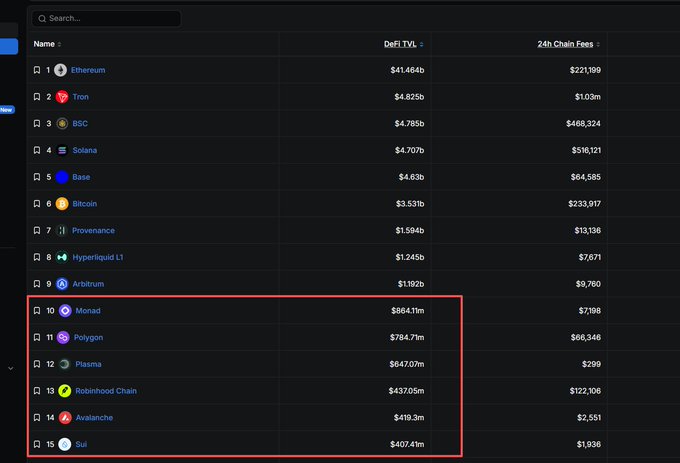
Task: Bookmark the Monad row
Action: coord(37,311)
